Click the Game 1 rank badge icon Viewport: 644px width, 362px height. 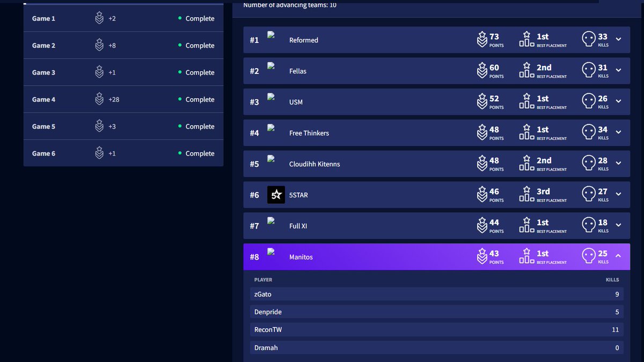click(99, 18)
